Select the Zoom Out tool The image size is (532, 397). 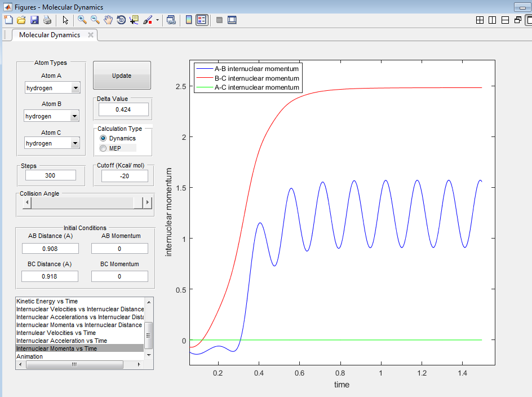[95, 20]
